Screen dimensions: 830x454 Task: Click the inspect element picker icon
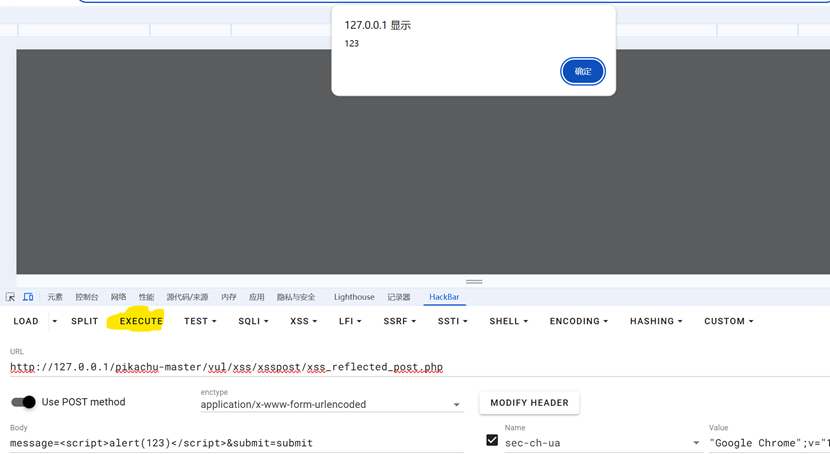(10, 297)
